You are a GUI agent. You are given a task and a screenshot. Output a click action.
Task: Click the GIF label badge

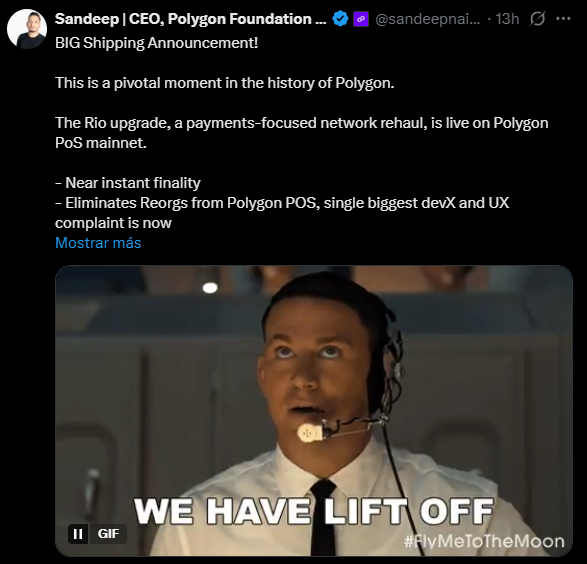[x=108, y=534]
